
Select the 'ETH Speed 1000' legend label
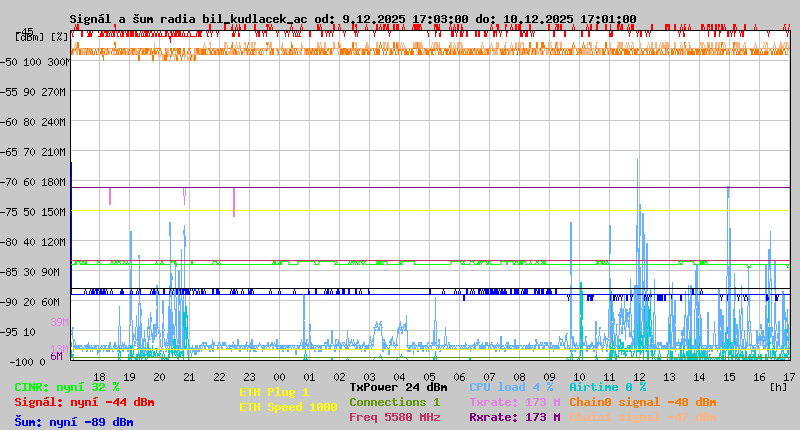coord(288,407)
